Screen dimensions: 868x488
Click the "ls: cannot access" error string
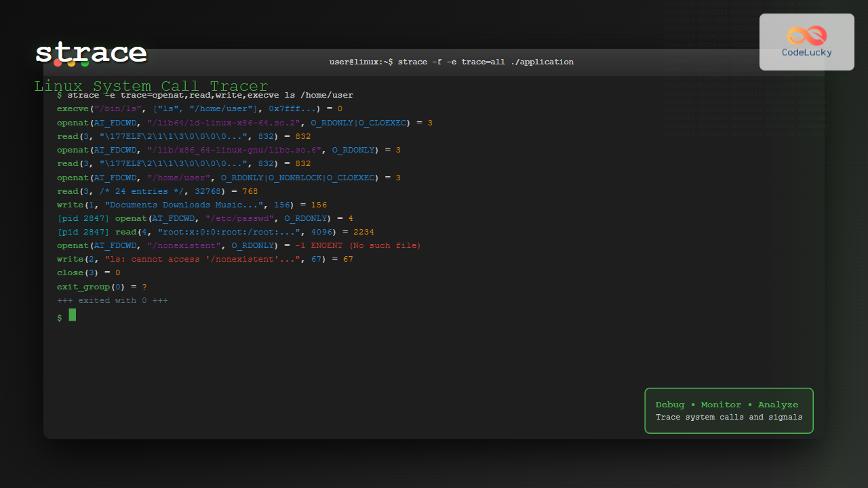pyautogui.click(x=202, y=259)
